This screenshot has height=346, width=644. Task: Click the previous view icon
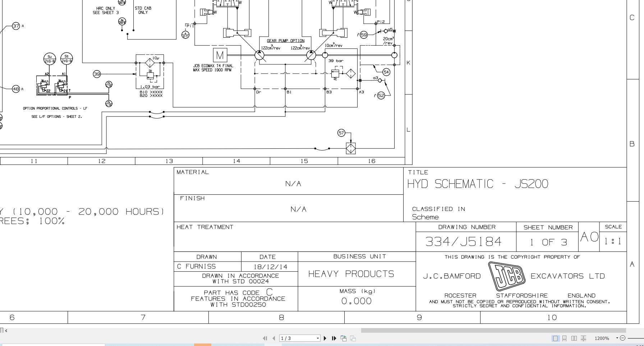click(x=343, y=338)
